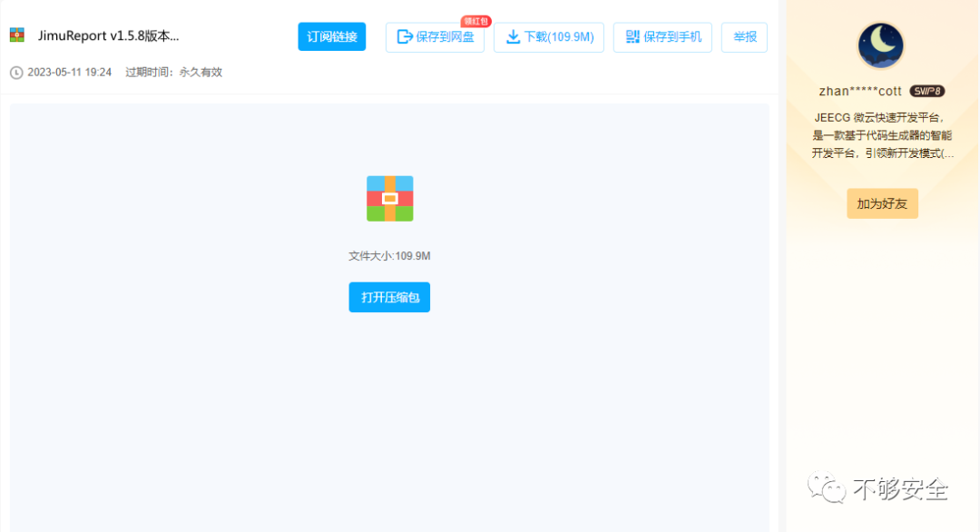Download the file with 下载(109.9M)

[x=549, y=37]
